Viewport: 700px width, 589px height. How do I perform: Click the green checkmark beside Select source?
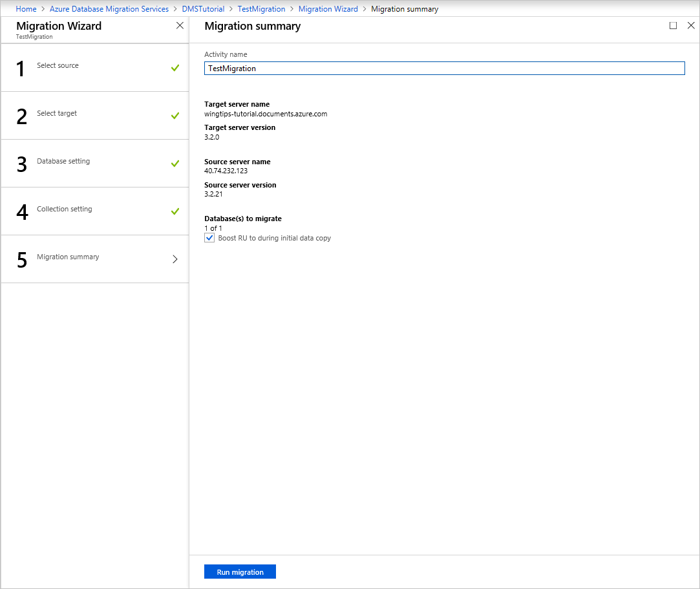(x=175, y=68)
